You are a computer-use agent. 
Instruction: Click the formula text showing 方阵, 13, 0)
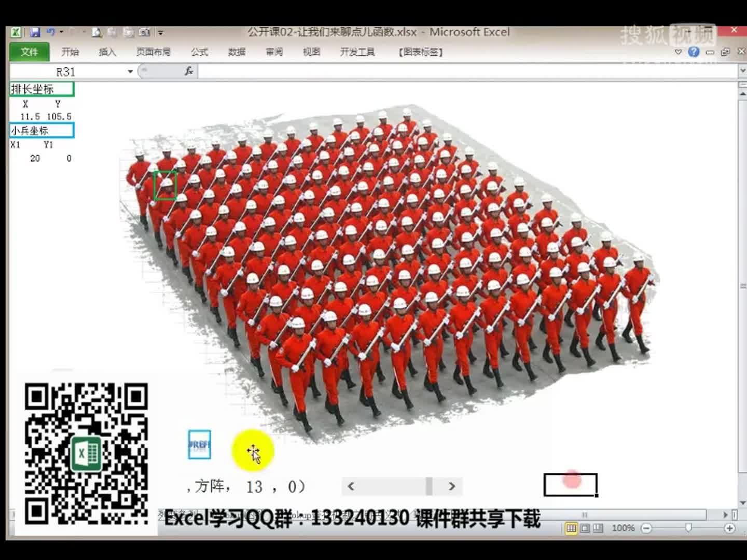point(246,486)
